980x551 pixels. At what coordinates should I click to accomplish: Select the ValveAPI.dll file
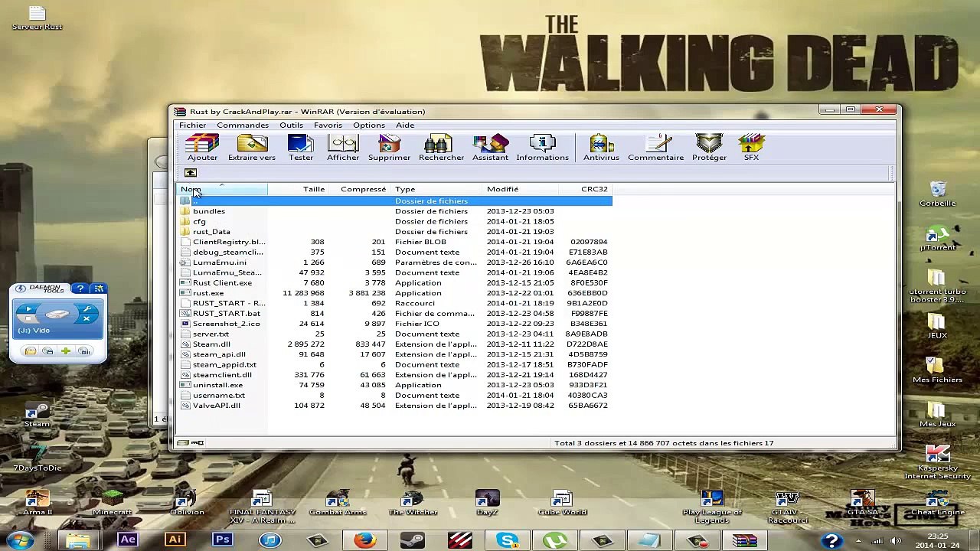click(x=395, y=406)
